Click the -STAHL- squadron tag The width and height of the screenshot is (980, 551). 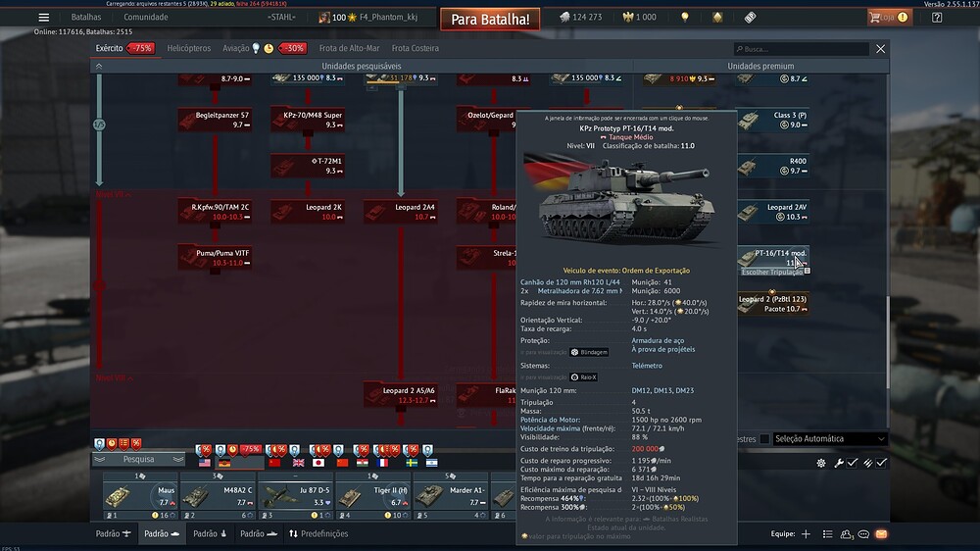click(282, 18)
